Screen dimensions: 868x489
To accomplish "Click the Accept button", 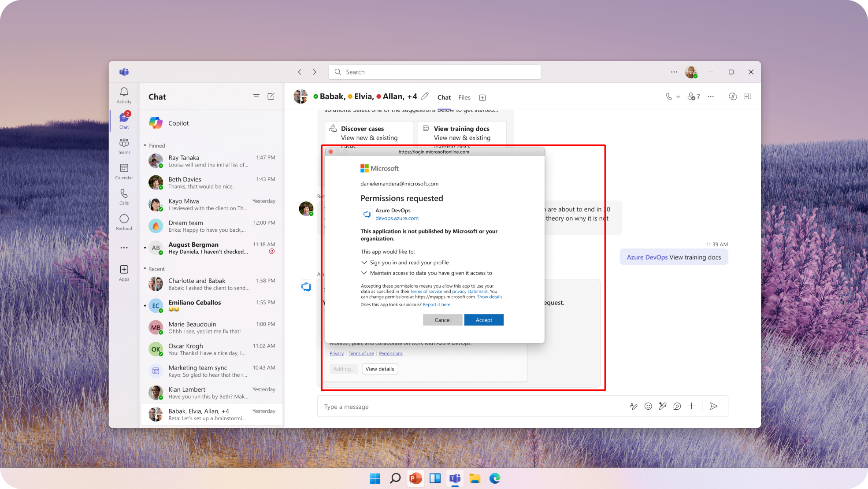I will point(483,320).
